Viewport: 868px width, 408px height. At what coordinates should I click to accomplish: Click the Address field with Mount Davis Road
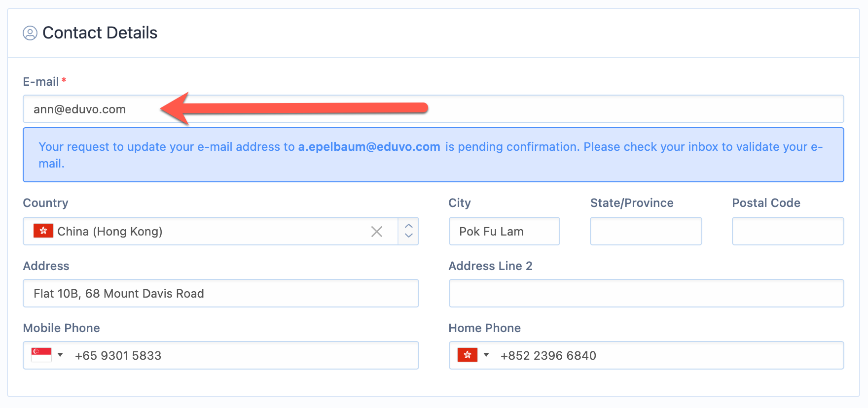(221, 293)
